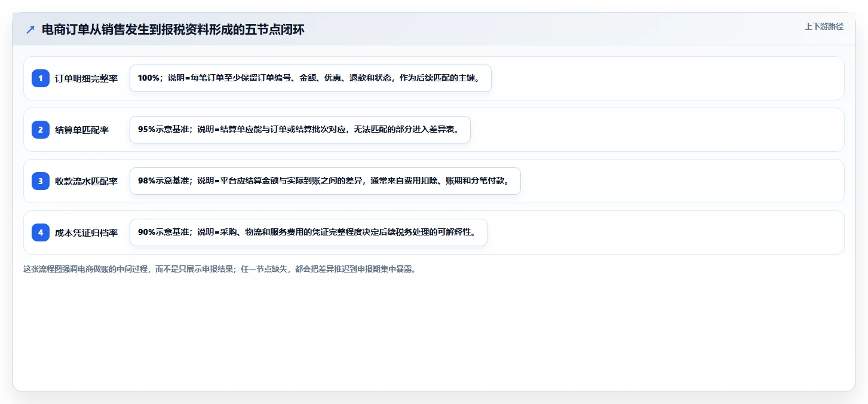Click the 结算单匹配率 label
The image size is (868, 404).
click(82, 130)
